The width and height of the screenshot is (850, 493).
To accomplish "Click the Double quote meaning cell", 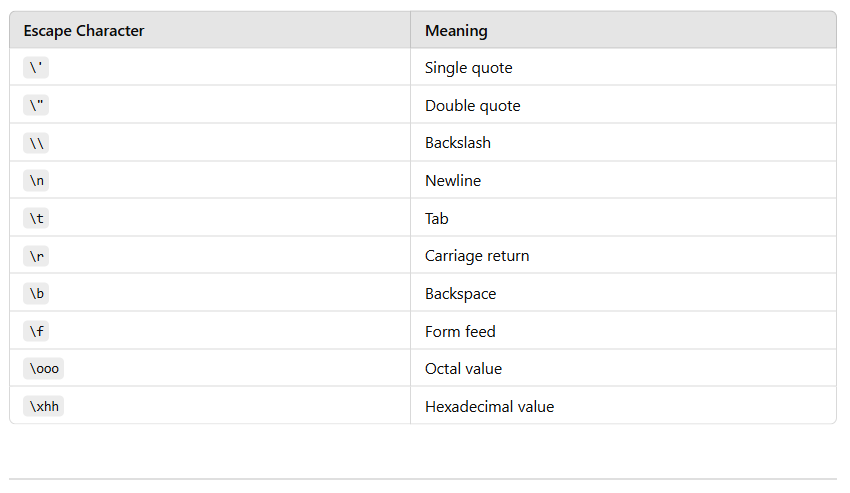I will (623, 105).
